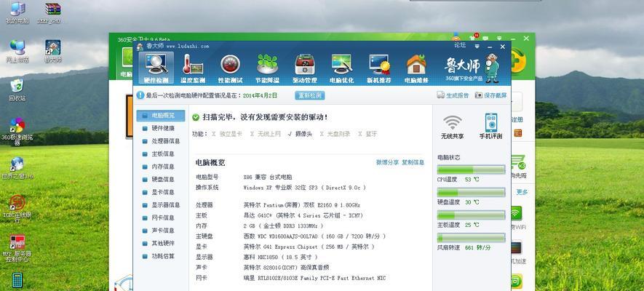Open 360极速浏览器 desktop shortcut
This screenshot has height=291, width=644.
(17, 132)
